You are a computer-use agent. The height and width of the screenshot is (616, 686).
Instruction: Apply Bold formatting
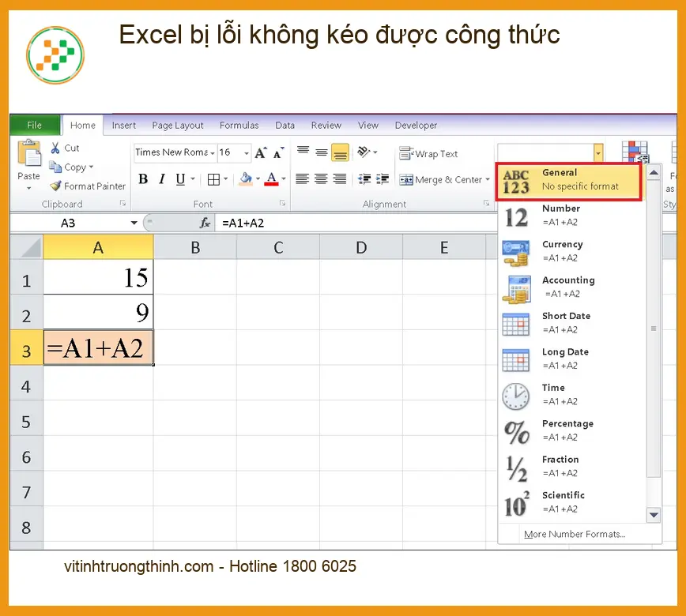142,178
